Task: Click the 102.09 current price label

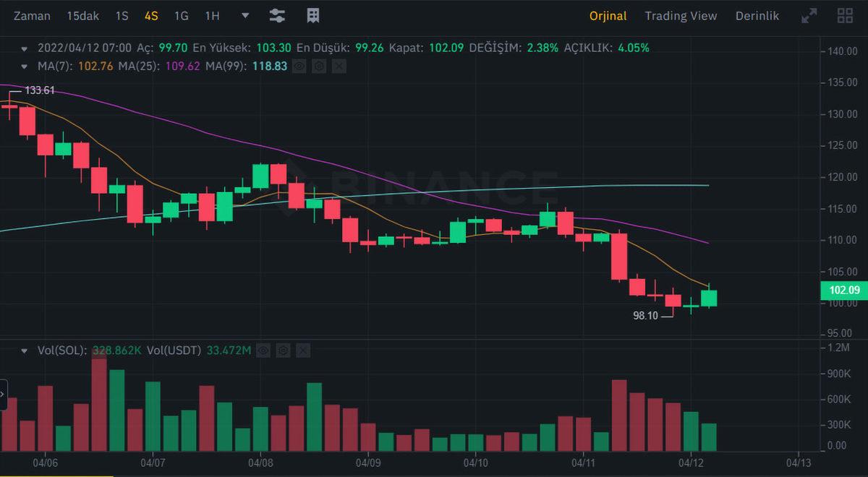Action: tap(843, 291)
